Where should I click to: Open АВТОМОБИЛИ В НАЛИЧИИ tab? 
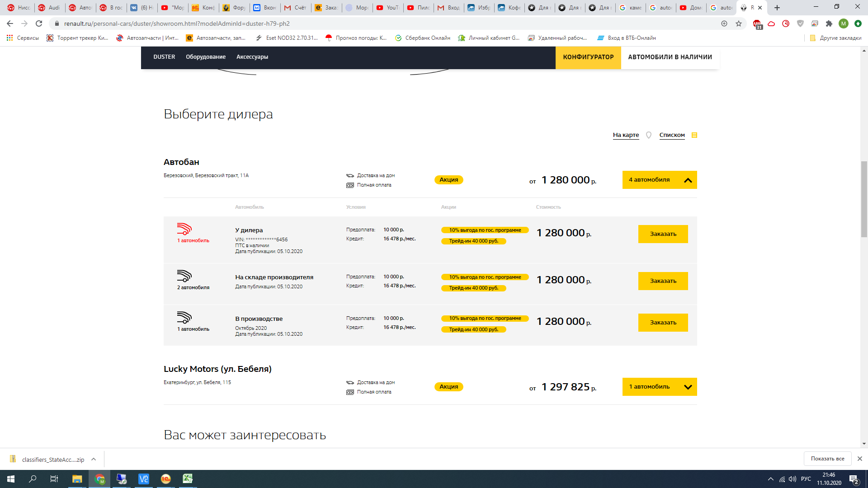670,57
